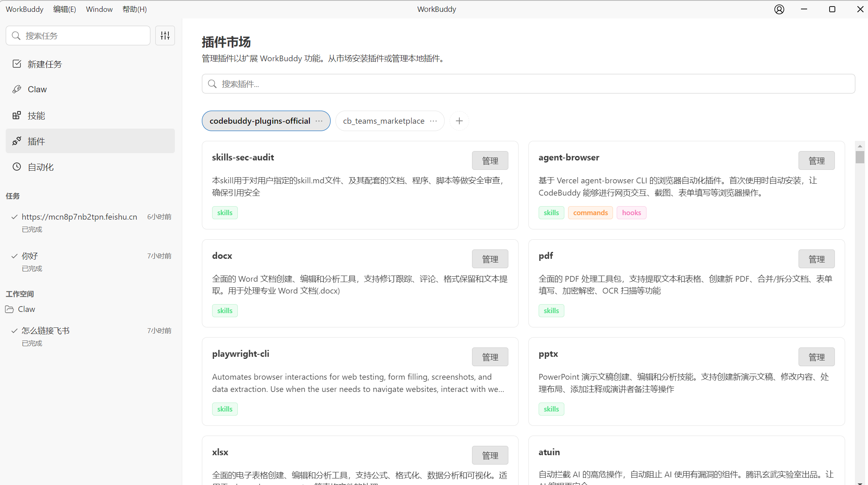The width and height of the screenshot is (868, 485).
Task: Click the commands tag on agent-browser
Action: 590,213
